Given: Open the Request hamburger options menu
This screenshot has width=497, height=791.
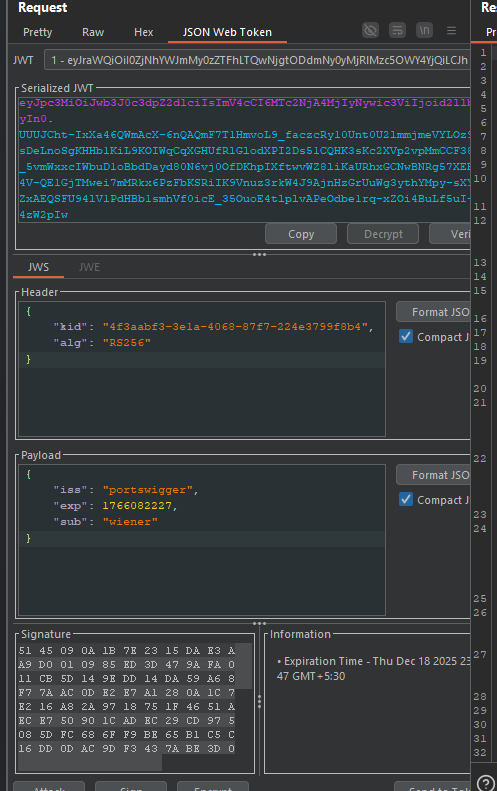Looking at the screenshot, I should coord(452,31).
